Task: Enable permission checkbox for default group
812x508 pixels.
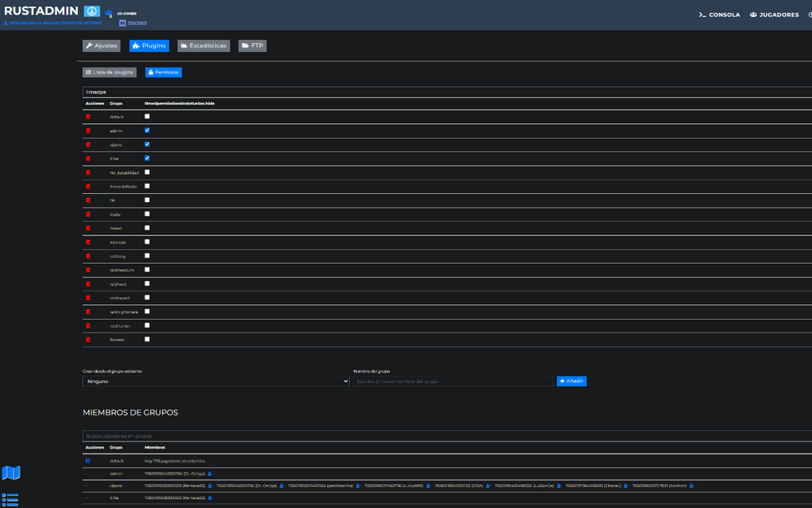Action: click(x=147, y=116)
